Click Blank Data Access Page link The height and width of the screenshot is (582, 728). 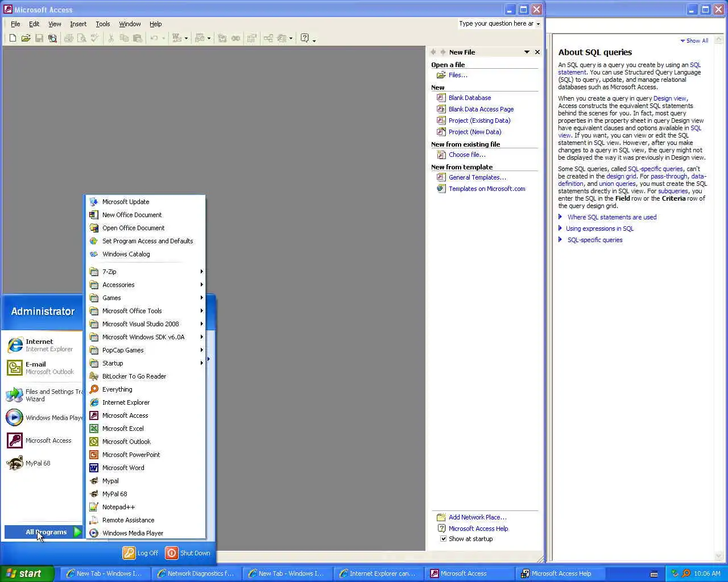[x=481, y=109]
